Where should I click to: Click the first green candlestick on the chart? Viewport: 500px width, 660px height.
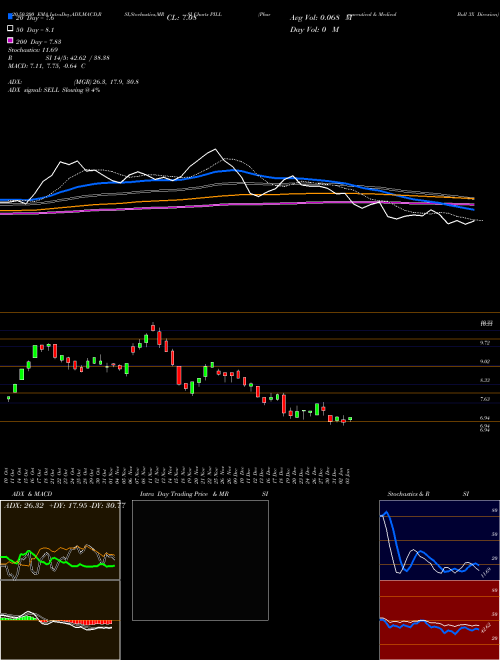point(8,398)
